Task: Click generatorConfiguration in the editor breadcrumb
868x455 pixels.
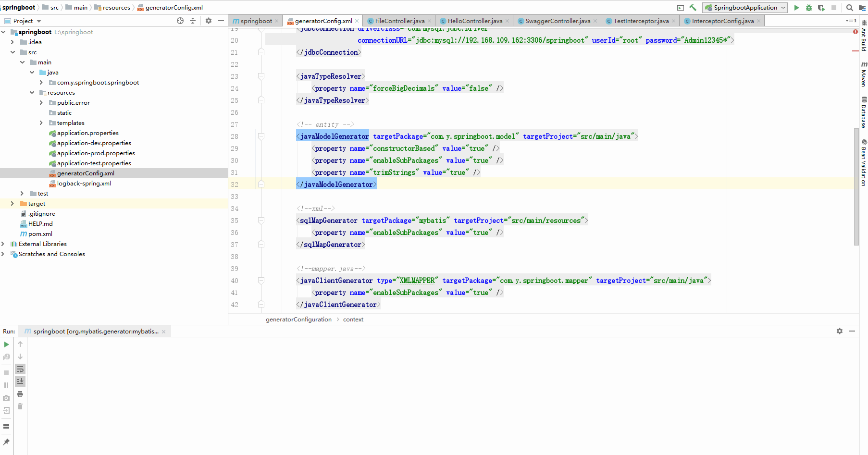Action: 298,320
